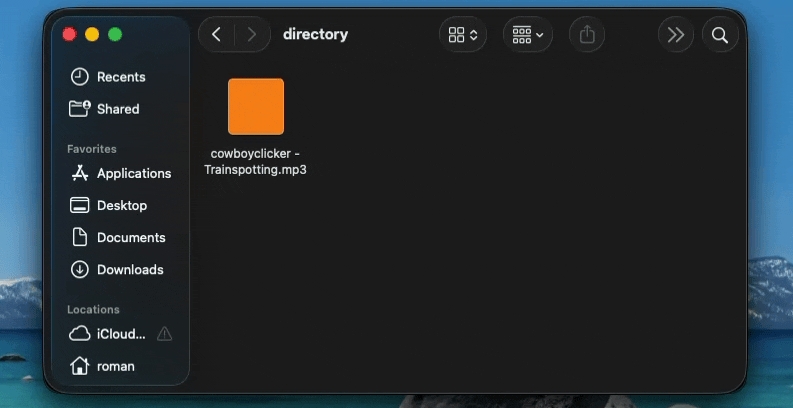Click the yellow minimize window button

[x=92, y=34]
